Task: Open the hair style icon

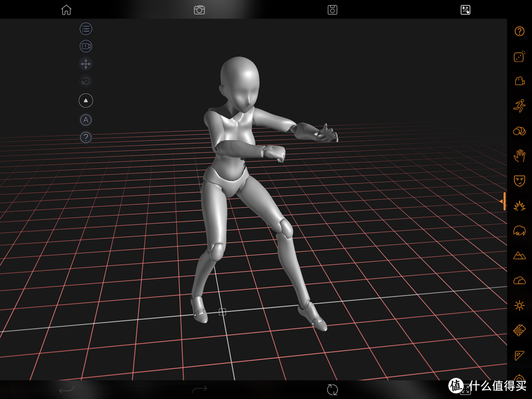Action: tap(520, 231)
